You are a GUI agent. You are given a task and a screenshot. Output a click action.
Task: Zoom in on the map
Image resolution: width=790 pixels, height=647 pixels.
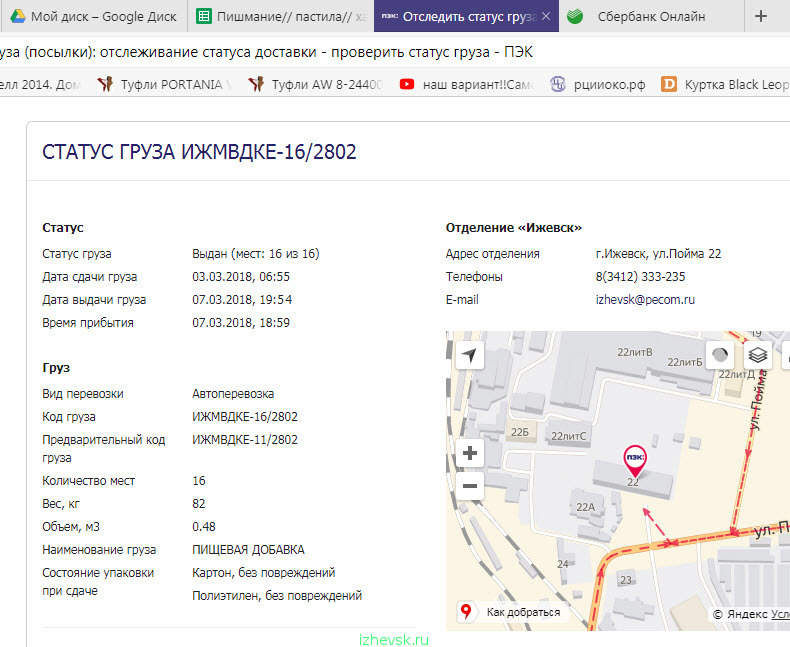point(470,453)
